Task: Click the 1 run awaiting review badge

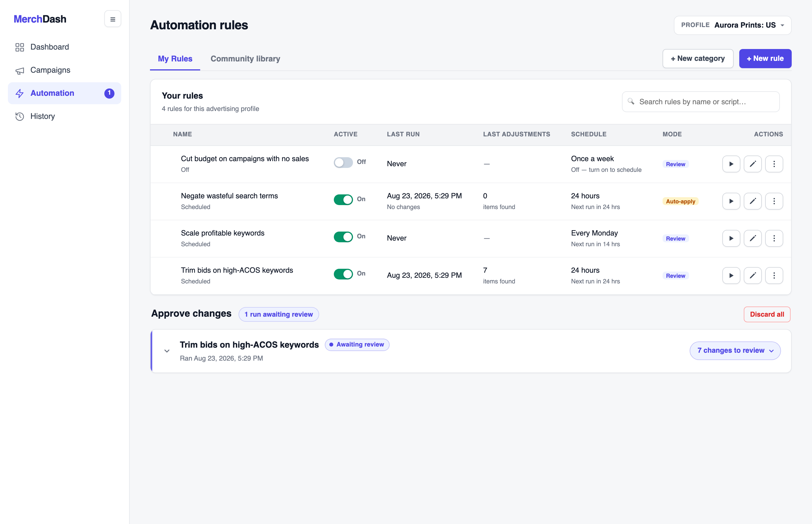Action: (x=279, y=314)
